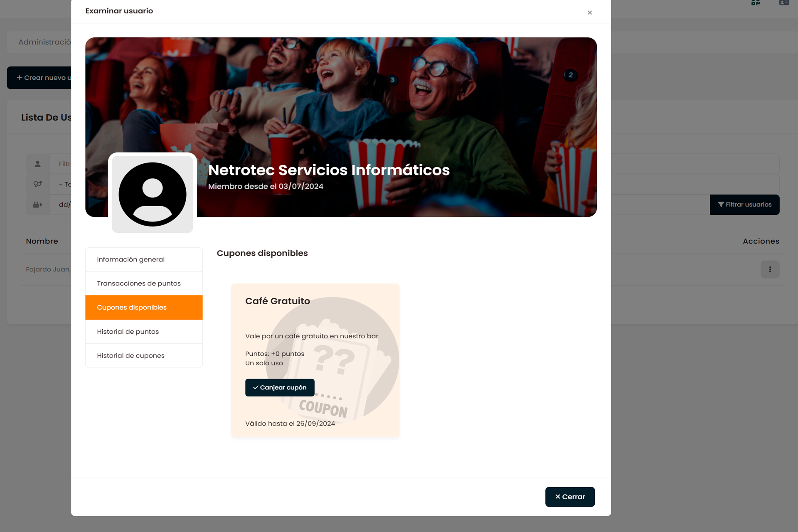Redeem coupon with Canjear cupón button
Viewport: 798px width, 532px height.
(x=280, y=387)
